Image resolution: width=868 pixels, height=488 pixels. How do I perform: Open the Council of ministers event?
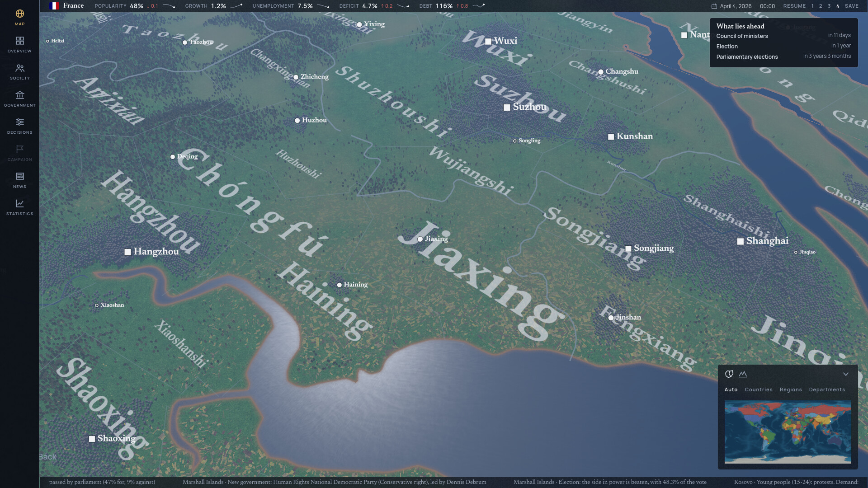[783, 36]
